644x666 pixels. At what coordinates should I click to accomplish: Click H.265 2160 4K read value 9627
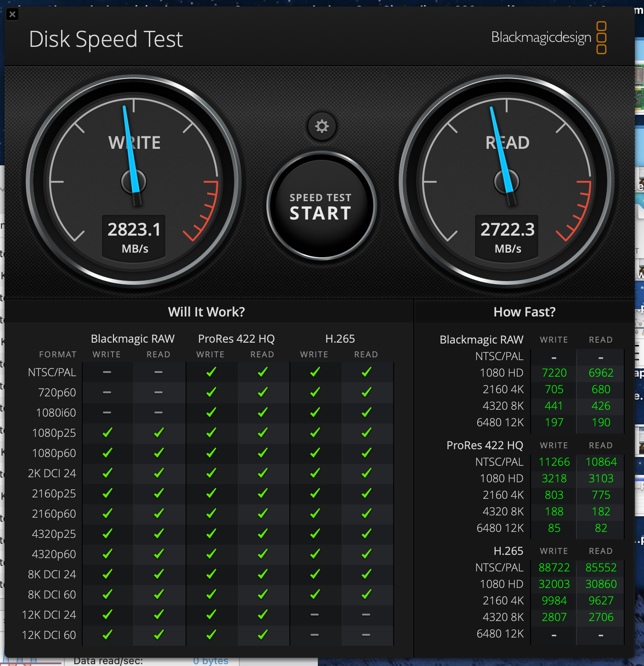pos(601,600)
